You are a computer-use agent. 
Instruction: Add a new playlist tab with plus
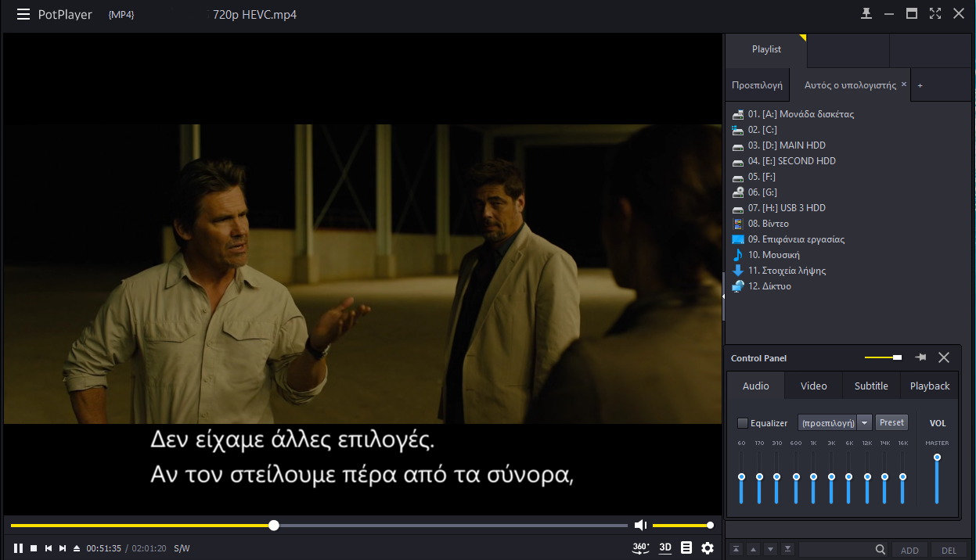pyautogui.click(x=920, y=85)
